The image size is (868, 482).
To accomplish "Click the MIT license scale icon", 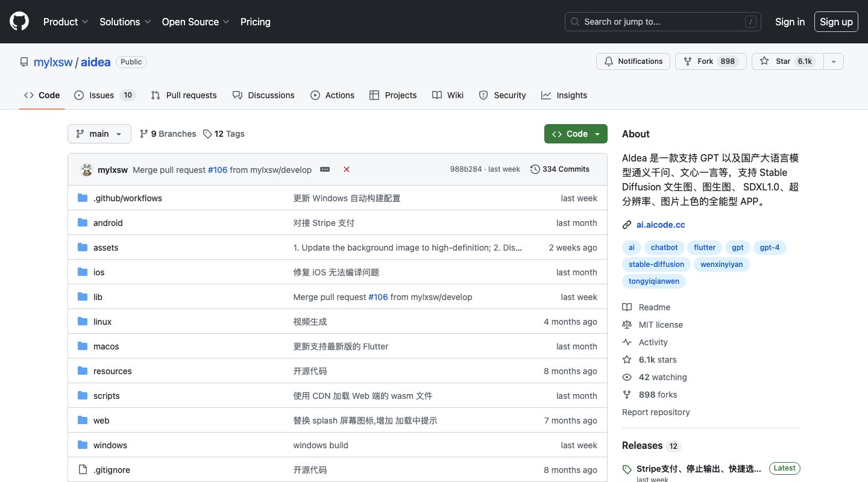I will 627,325.
